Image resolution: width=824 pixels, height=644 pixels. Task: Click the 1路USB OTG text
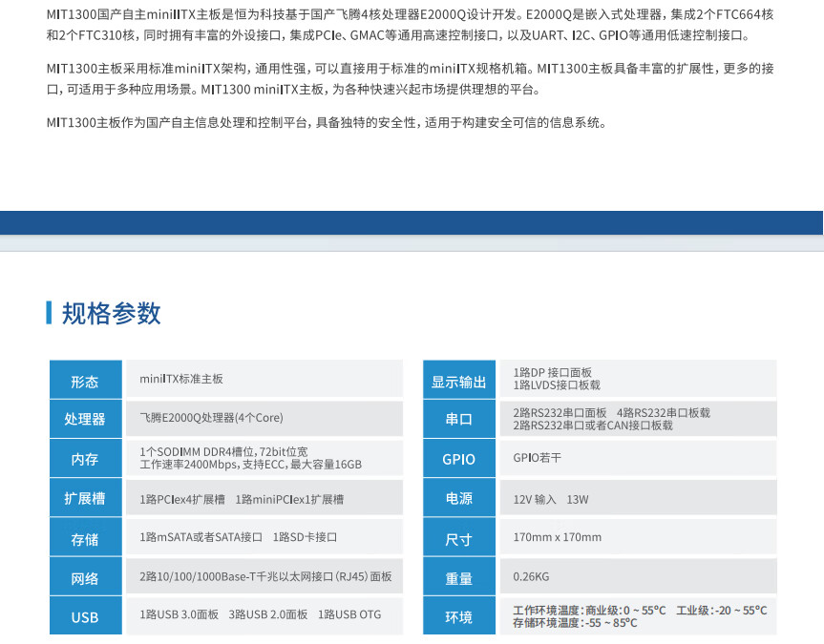coord(349,614)
